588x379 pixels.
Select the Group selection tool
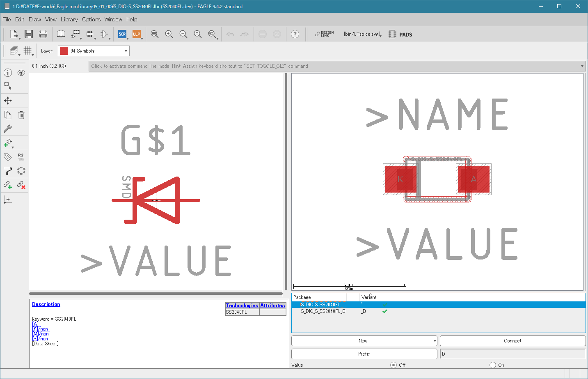click(8, 86)
